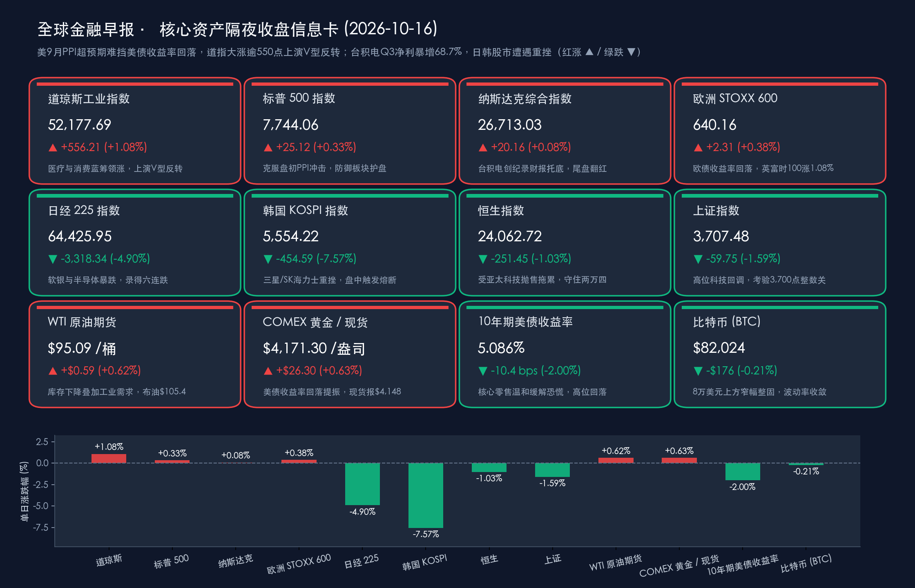
Task: Click the $95.09 /桶 price on WTI card
Action: (82, 348)
